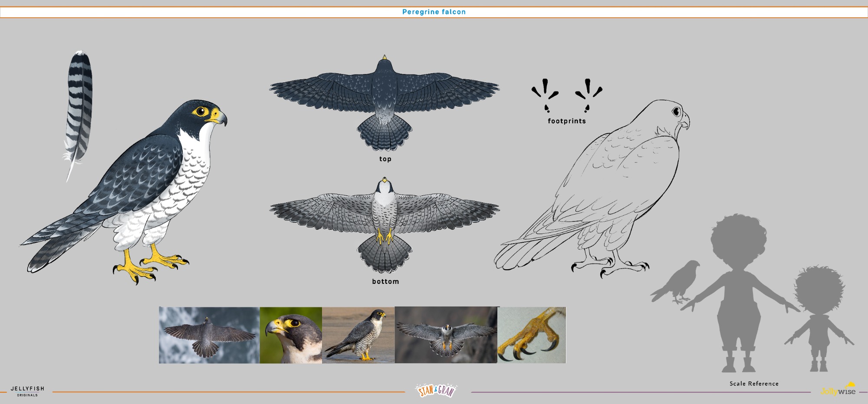The height and width of the screenshot is (404, 868).
Task: Click the Peregrine falcon title bar
Action: [x=434, y=12]
